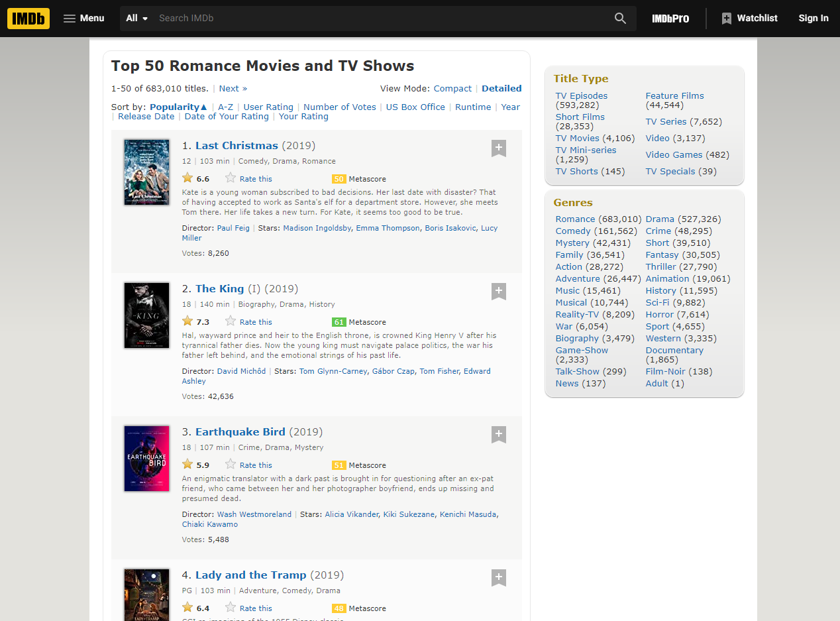Filter by Short Films title type

[580, 117]
